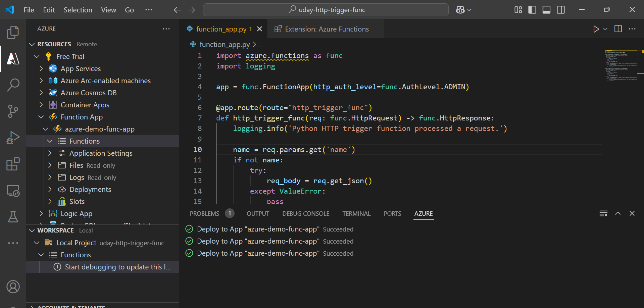Open the Selection menu
This screenshot has height=308, width=644.
pos(78,10)
